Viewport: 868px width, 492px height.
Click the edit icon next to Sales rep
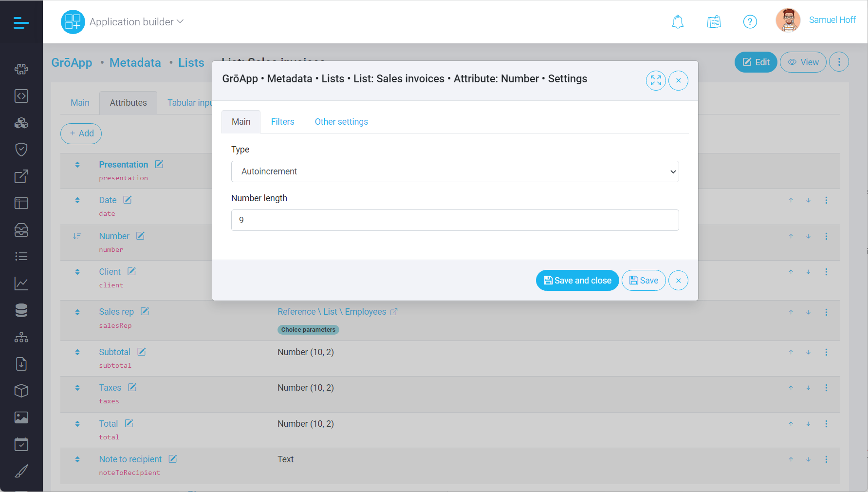(145, 312)
